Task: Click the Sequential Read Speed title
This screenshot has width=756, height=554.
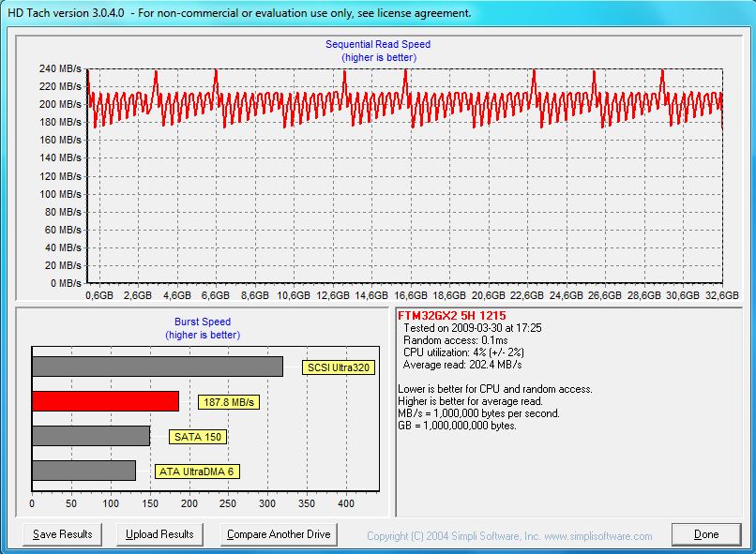Action: pyautogui.click(x=378, y=44)
